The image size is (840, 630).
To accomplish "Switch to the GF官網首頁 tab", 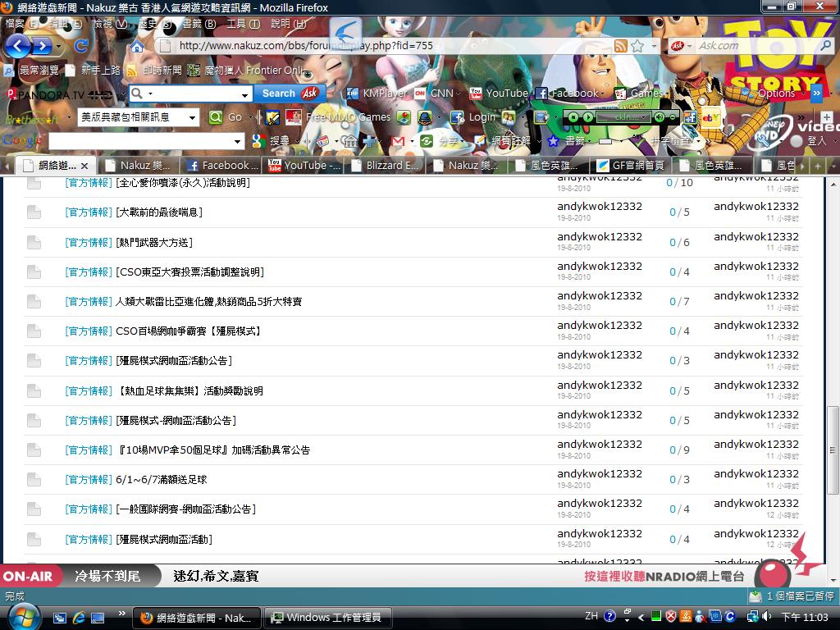I will coord(631,165).
